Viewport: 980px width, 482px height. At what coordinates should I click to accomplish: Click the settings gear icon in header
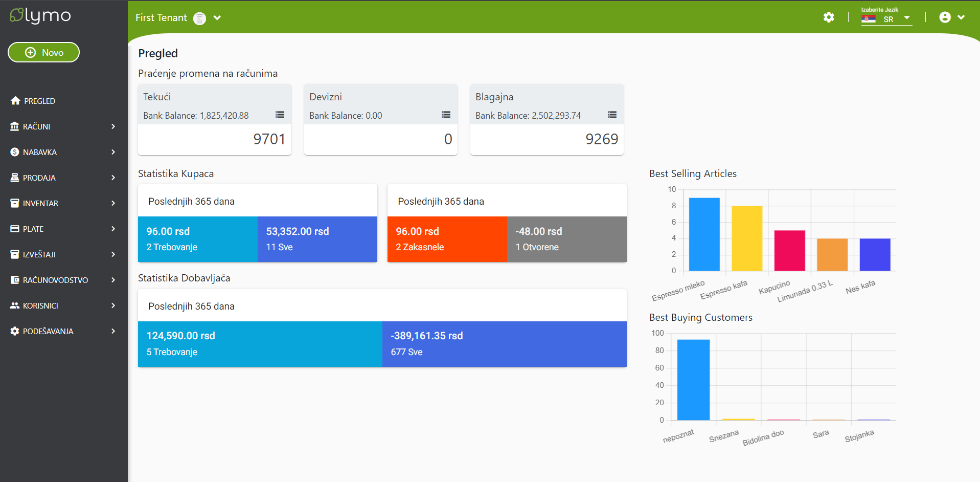(829, 17)
